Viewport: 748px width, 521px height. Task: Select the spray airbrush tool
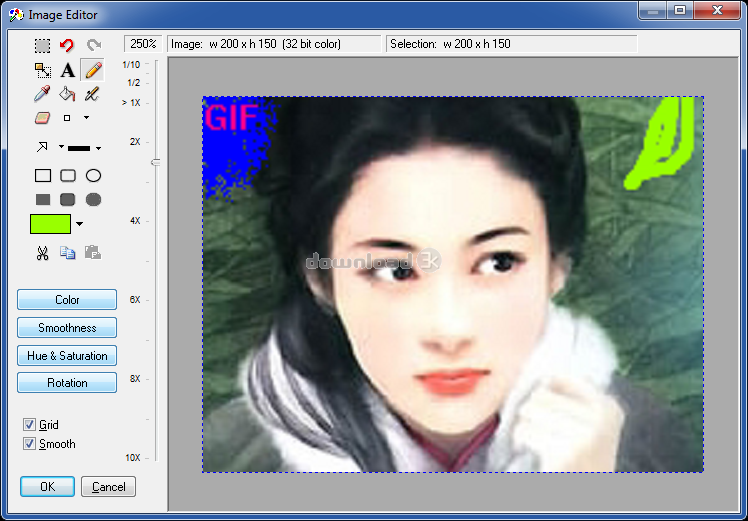coord(92,94)
